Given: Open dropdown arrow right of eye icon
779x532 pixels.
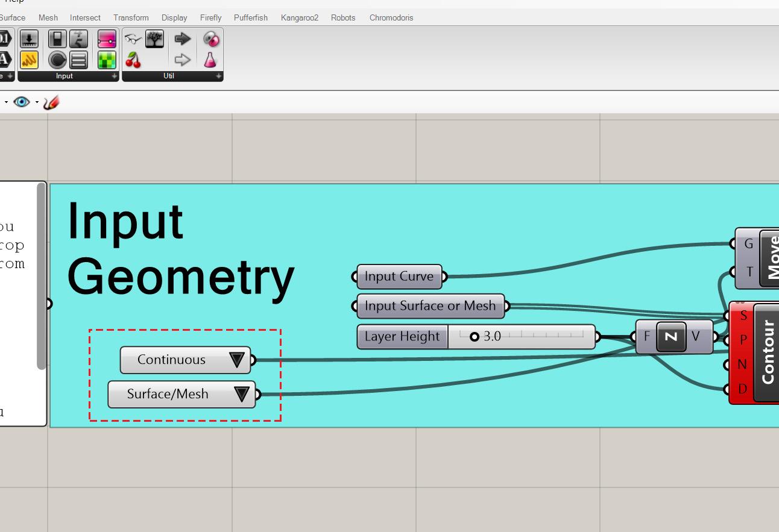Looking at the screenshot, I should (37, 102).
